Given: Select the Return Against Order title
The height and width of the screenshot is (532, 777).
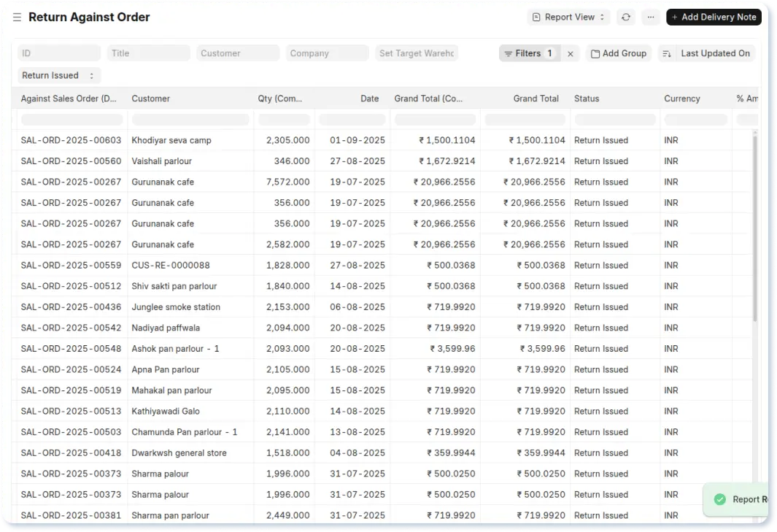Looking at the screenshot, I should 89,17.
